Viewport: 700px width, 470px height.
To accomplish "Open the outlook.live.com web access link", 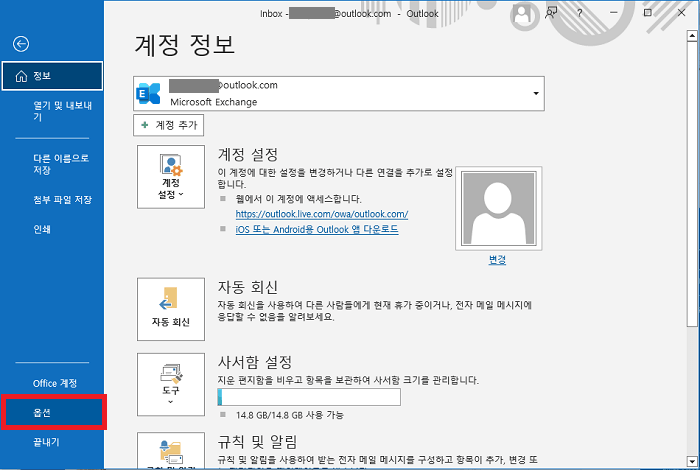I will click(x=321, y=214).
